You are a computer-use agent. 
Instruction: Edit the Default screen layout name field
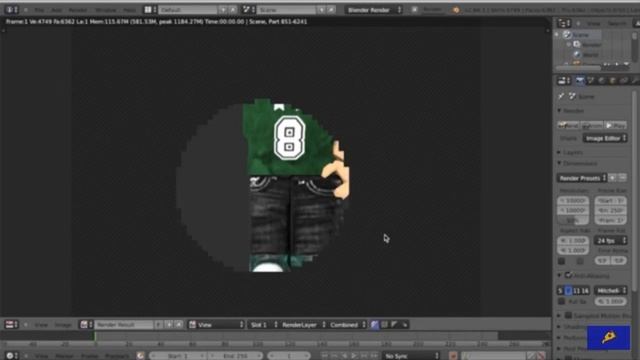188,9
